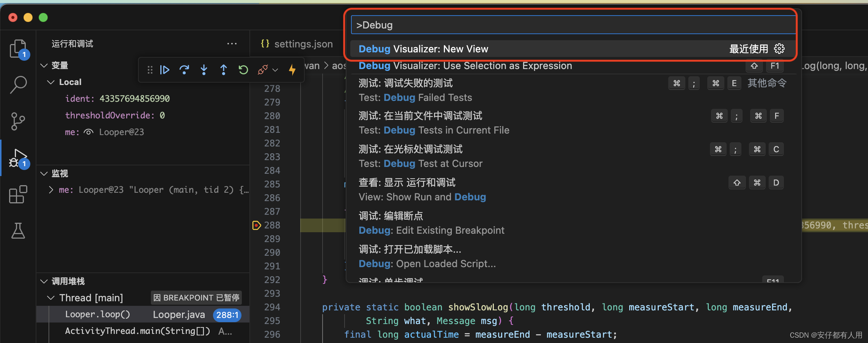Select Test: Debug Failed Tests command
The height and width of the screenshot is (343, 868).
click(573, 90)
